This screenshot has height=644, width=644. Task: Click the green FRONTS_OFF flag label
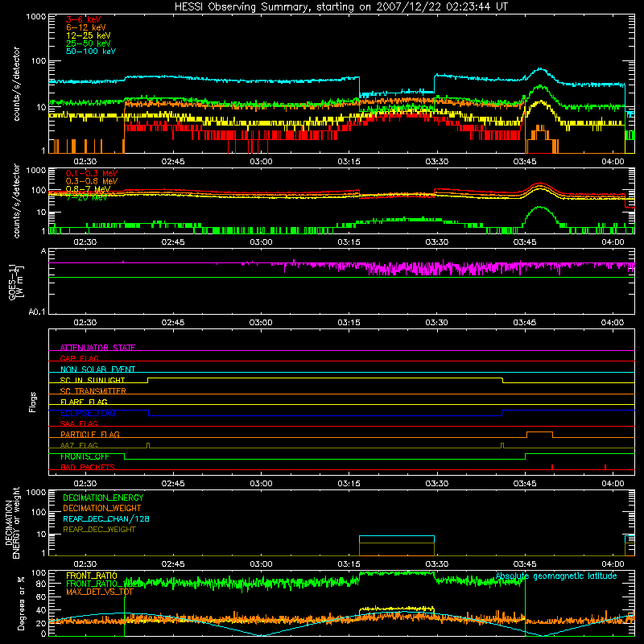click(x=85, y=456)
